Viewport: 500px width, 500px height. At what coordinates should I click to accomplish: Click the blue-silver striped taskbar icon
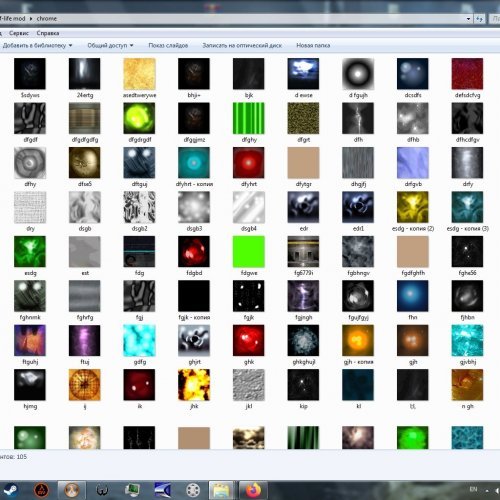[x=163, y=490]
